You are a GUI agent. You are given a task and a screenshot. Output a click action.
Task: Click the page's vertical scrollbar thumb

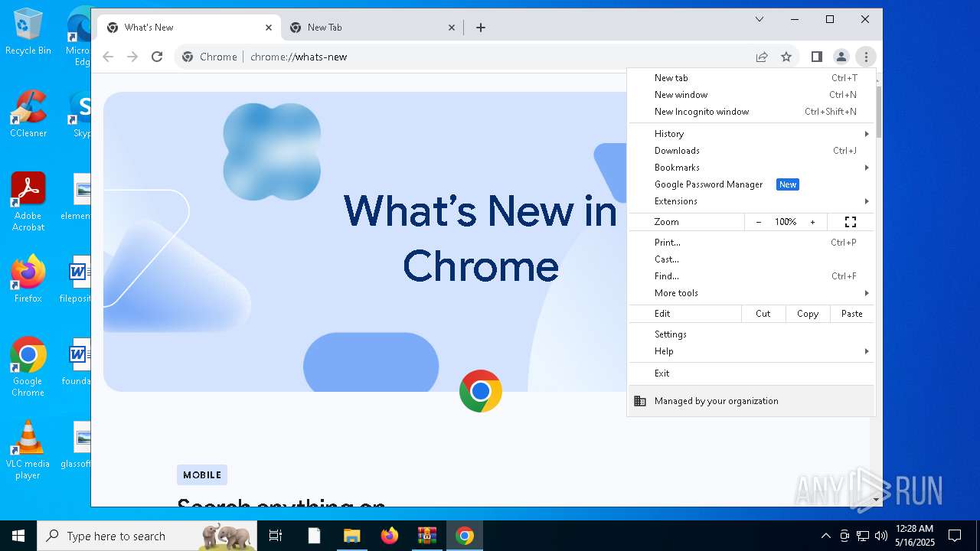point(878,112)
